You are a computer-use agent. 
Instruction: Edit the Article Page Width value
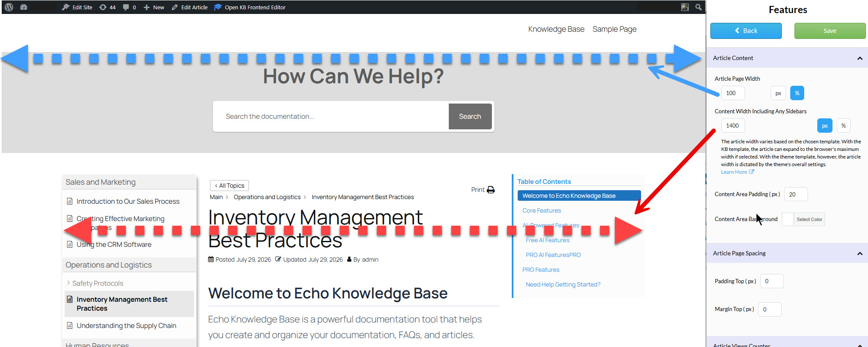(733, 93)
